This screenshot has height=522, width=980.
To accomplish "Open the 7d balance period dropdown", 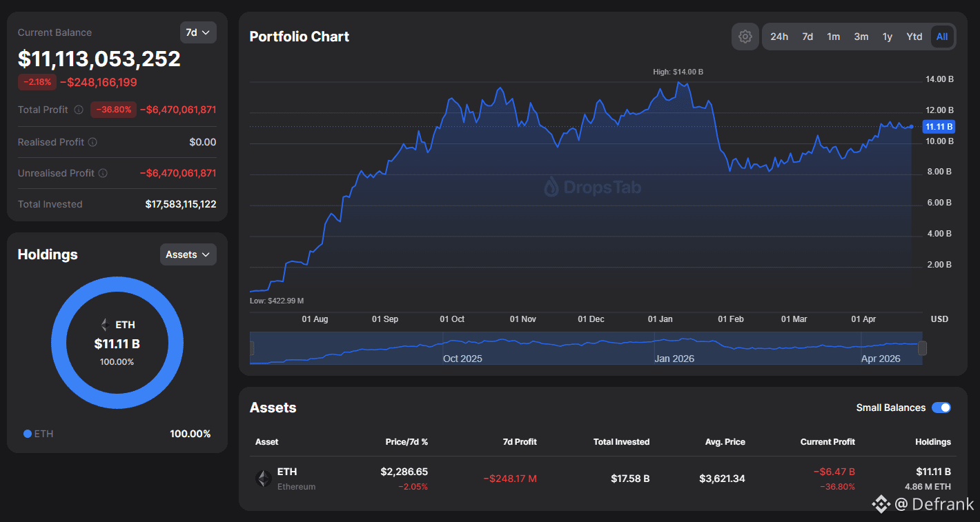I will click(x=198, y=32).
